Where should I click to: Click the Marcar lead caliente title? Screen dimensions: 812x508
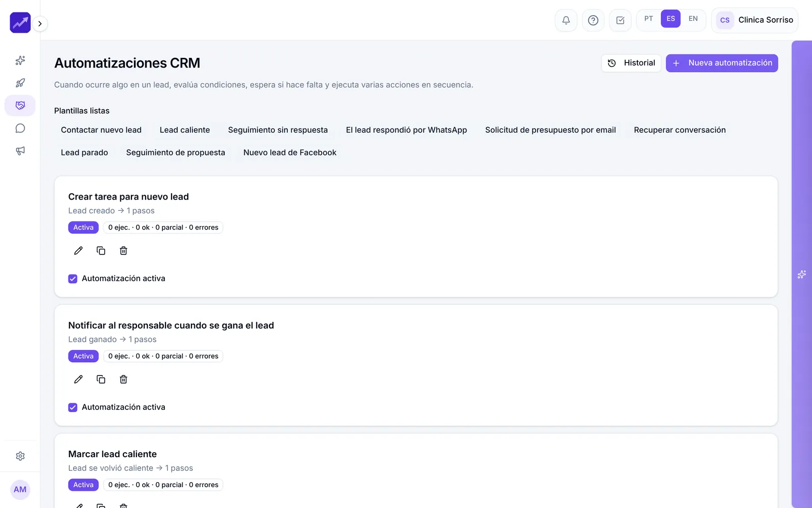[113, 454]
